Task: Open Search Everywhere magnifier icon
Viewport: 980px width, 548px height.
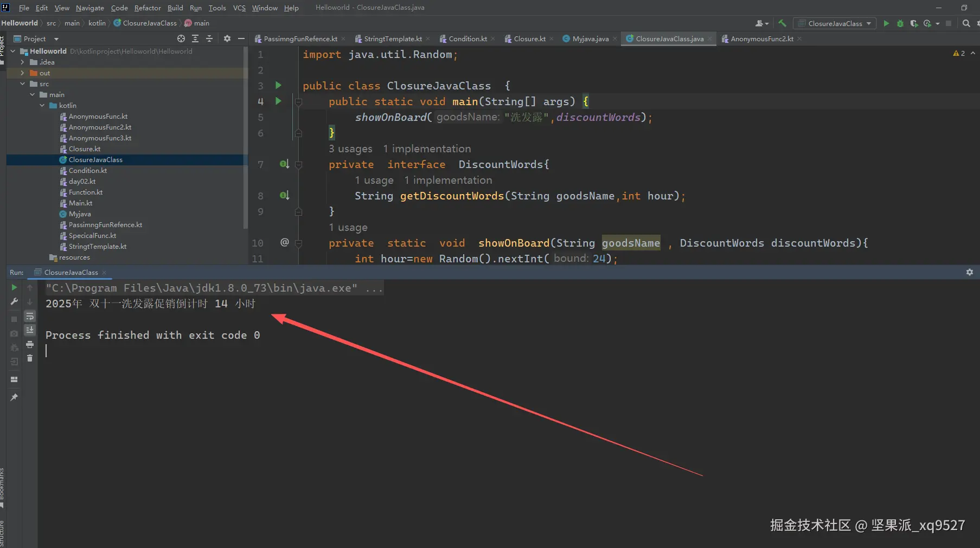Action: point(966,23)
